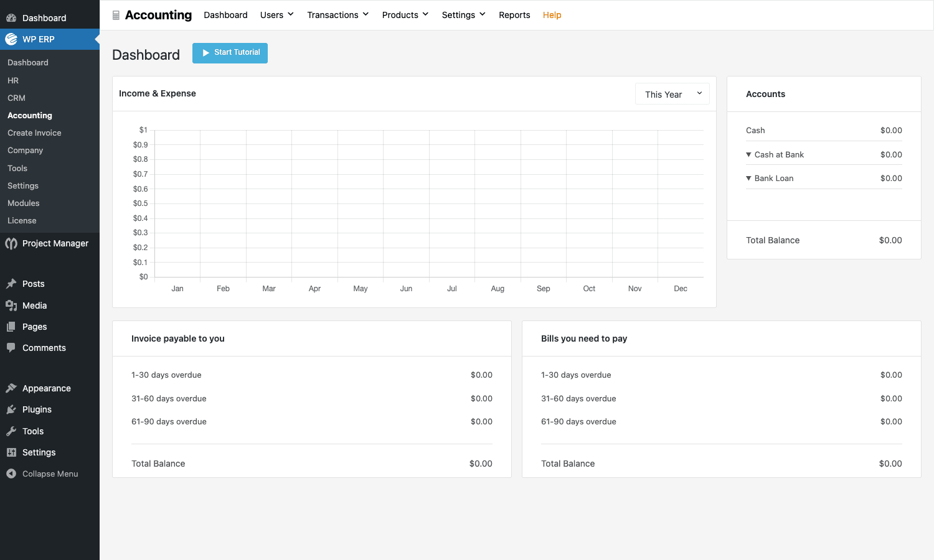Click the Accounting title in header
This screenshot has width=934, height=560.
(158, 15)
